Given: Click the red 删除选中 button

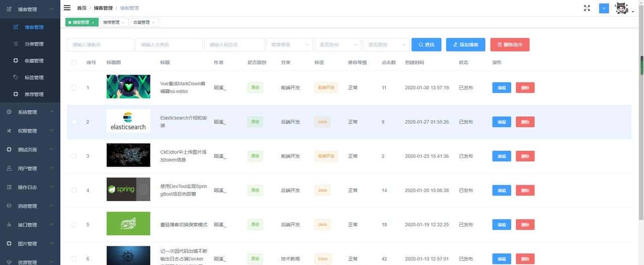Looking at the screenshot, I should 510,45.
